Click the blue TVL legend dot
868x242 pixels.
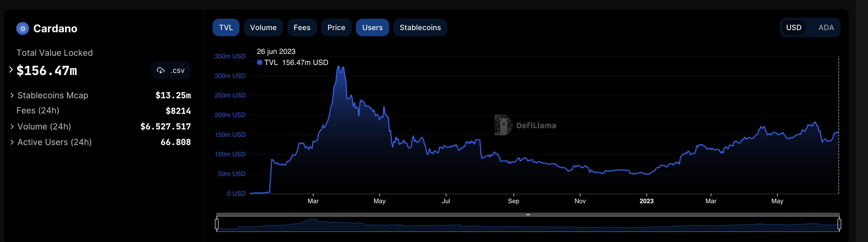(x=259, y=62)
